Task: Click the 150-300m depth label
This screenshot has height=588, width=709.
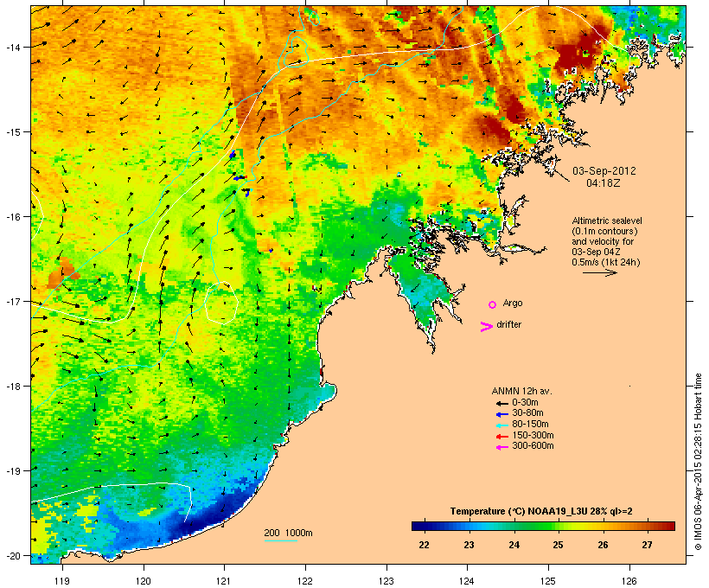Action: pyautogui.click(x=533, y=435)
